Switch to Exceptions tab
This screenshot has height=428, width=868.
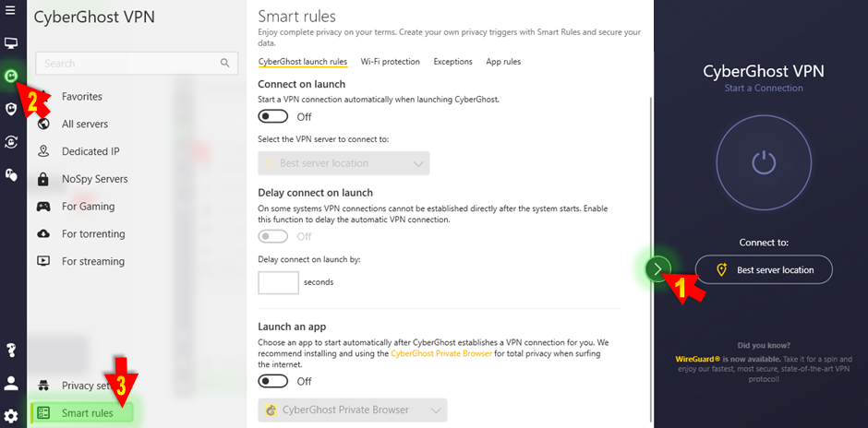[x=452, y=62]
